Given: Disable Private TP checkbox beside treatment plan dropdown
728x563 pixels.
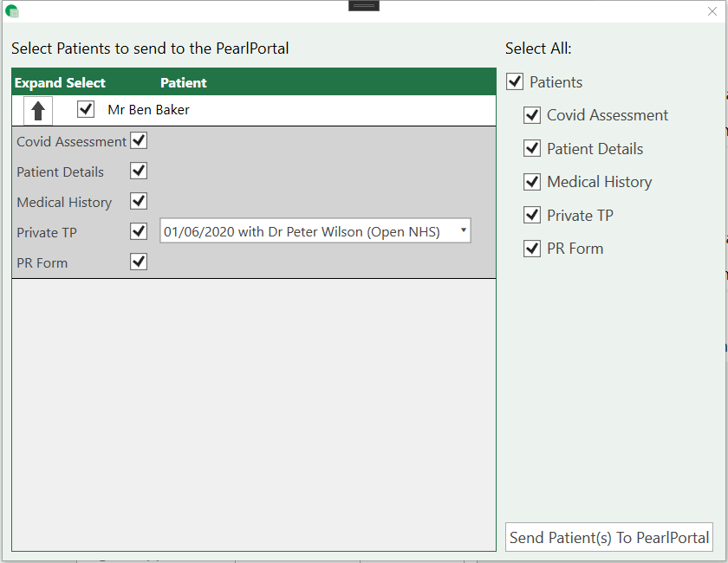Looking at the screenshot, I should click(x=139, y=231).
